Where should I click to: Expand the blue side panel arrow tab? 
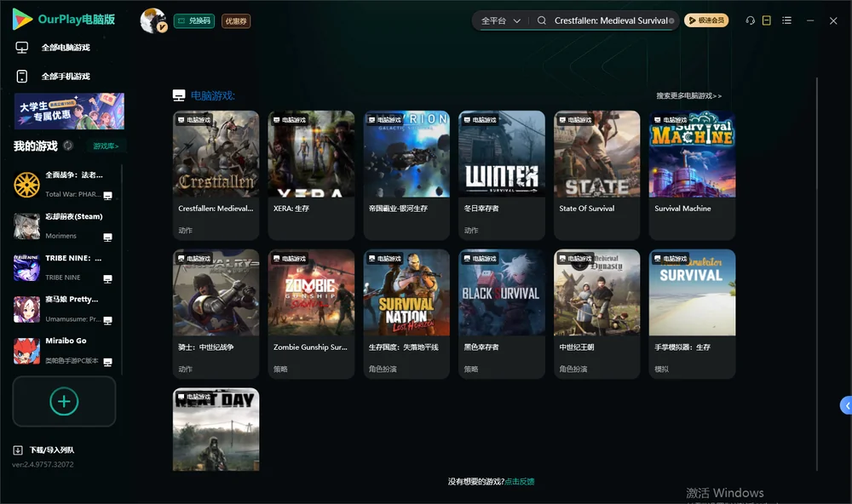(x=846, y=405)
